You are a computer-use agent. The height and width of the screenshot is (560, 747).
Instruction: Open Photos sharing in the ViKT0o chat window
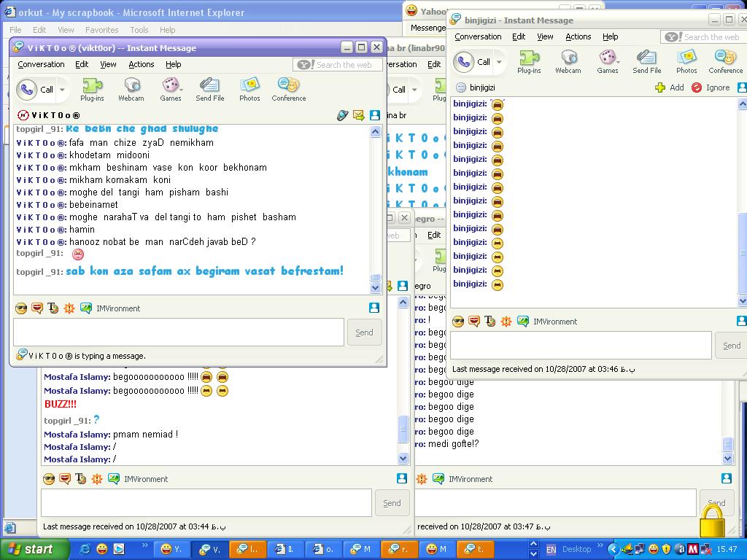click(249, 90)
